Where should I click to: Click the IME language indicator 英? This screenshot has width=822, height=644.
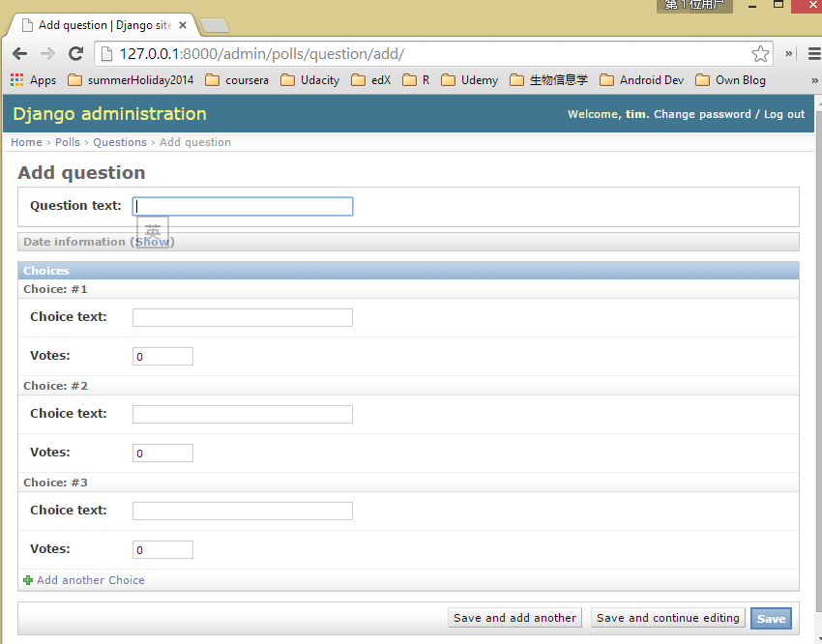pyautogui.click(x=153, y=230)
